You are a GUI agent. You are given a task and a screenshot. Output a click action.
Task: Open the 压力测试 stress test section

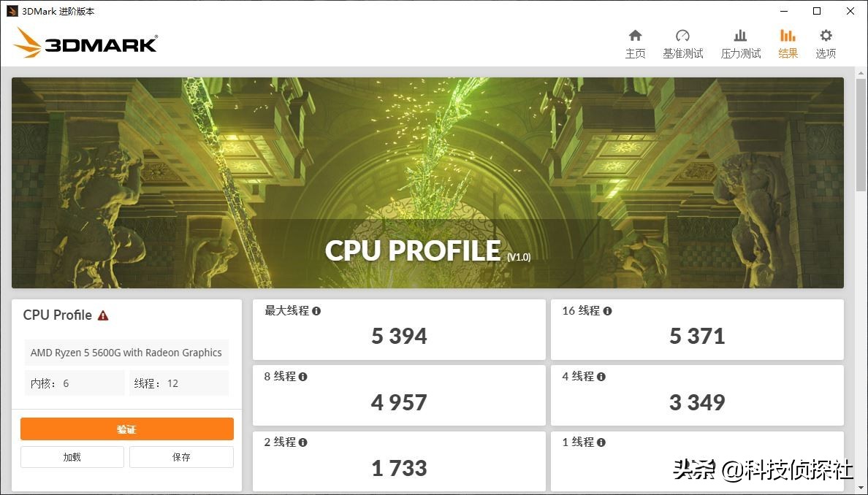(740, 42)
